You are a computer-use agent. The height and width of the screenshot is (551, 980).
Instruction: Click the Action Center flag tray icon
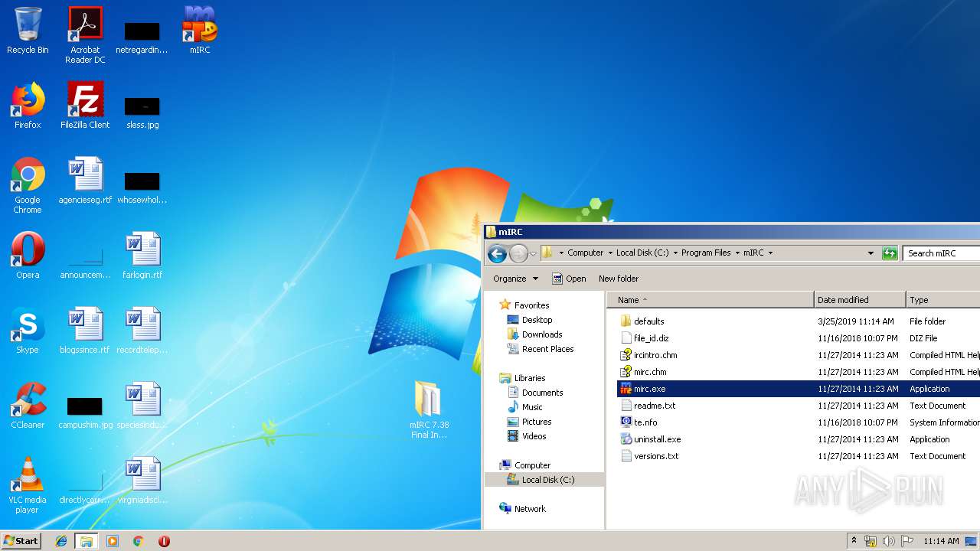coord(907,541)
